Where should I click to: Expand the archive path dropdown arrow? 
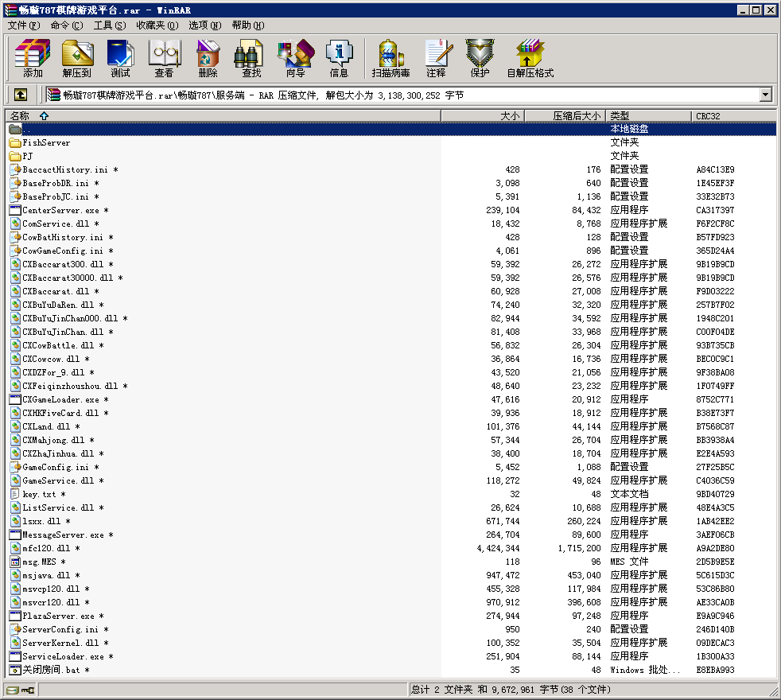[x=766, y=95]
